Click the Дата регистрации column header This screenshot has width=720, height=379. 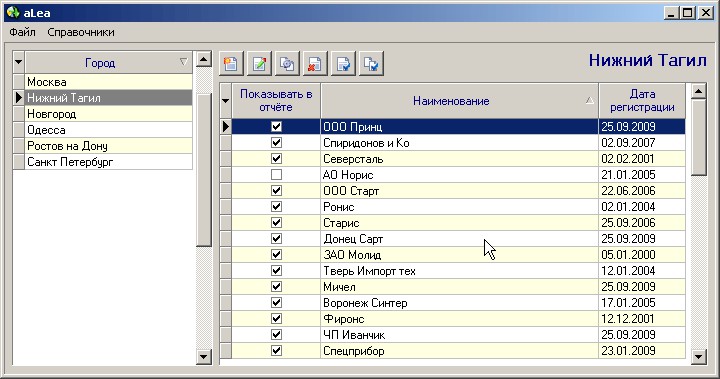[642, 101]
